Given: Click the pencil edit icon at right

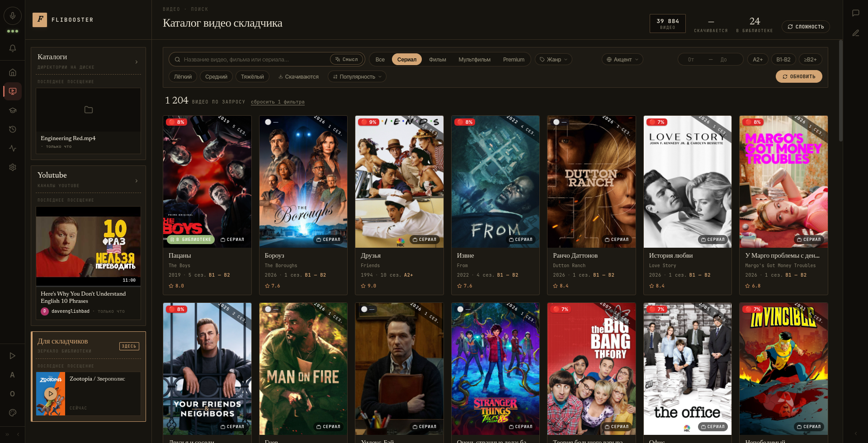Looking at the screenshot, I should [x=856, y=33].
